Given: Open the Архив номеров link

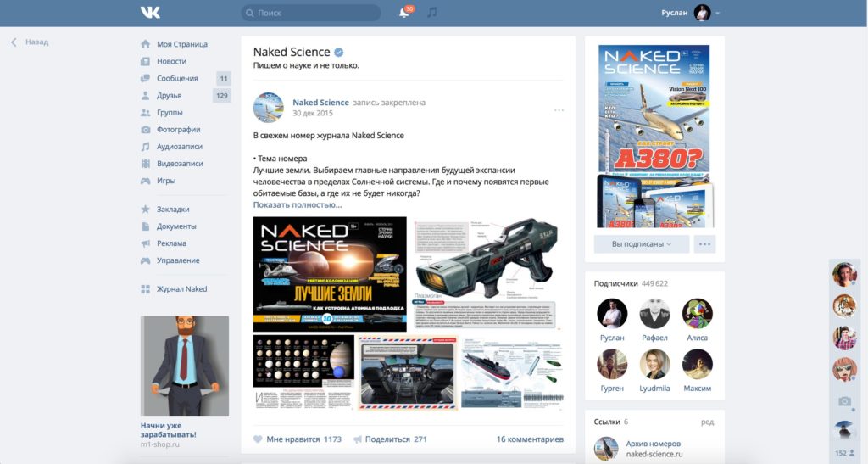Looking at the screenshot, I should [654, 444].
